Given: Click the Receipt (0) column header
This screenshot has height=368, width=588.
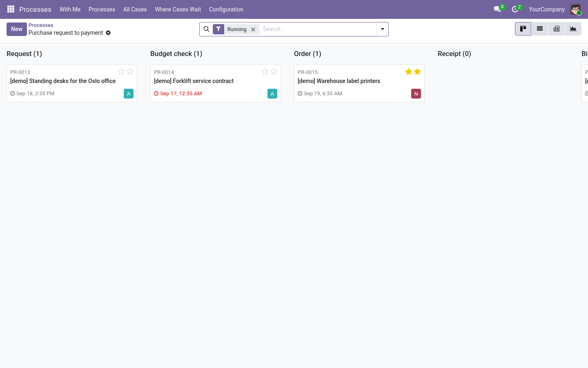Looking at the screenshot, I should [x=454, y=54].
